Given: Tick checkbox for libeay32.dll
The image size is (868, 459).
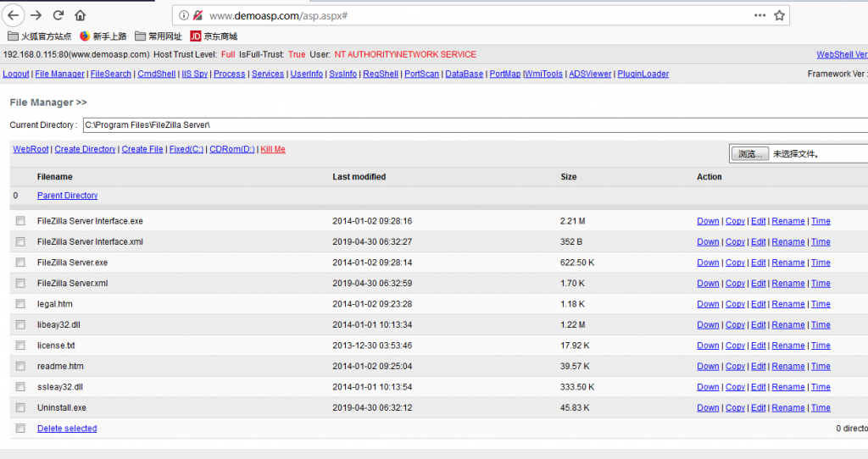Looking at the screenshot, I should click(x=20, y=324).
